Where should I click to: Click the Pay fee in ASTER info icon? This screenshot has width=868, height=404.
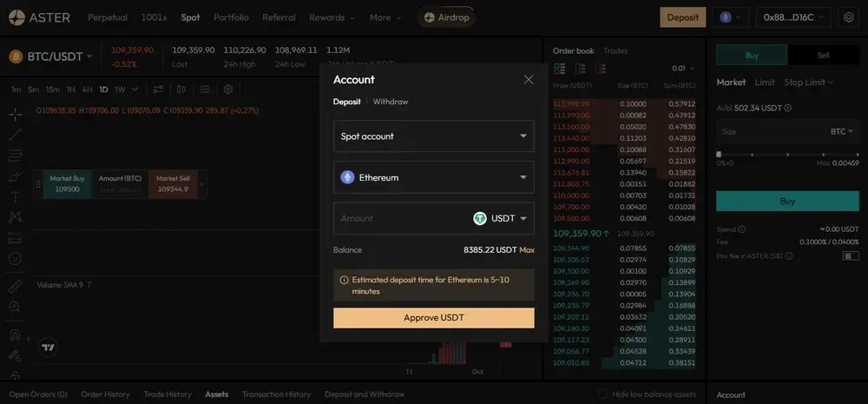pos(789,256)
